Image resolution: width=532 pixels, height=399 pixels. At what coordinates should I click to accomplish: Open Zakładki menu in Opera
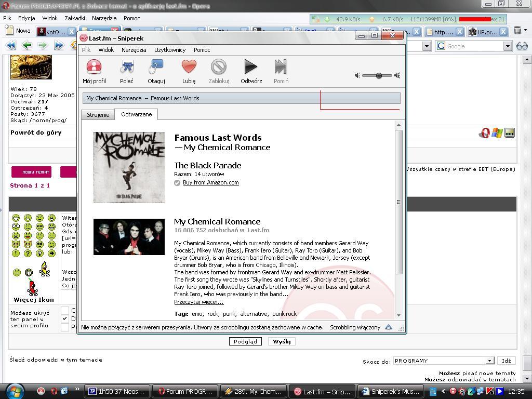coord(75,18)
